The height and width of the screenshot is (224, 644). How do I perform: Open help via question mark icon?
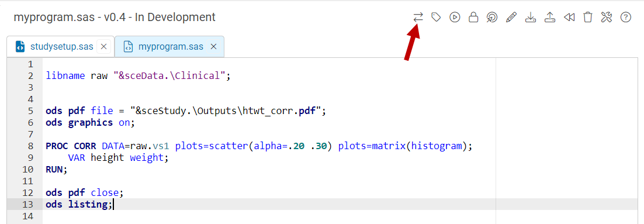click(x=625, y=18)
